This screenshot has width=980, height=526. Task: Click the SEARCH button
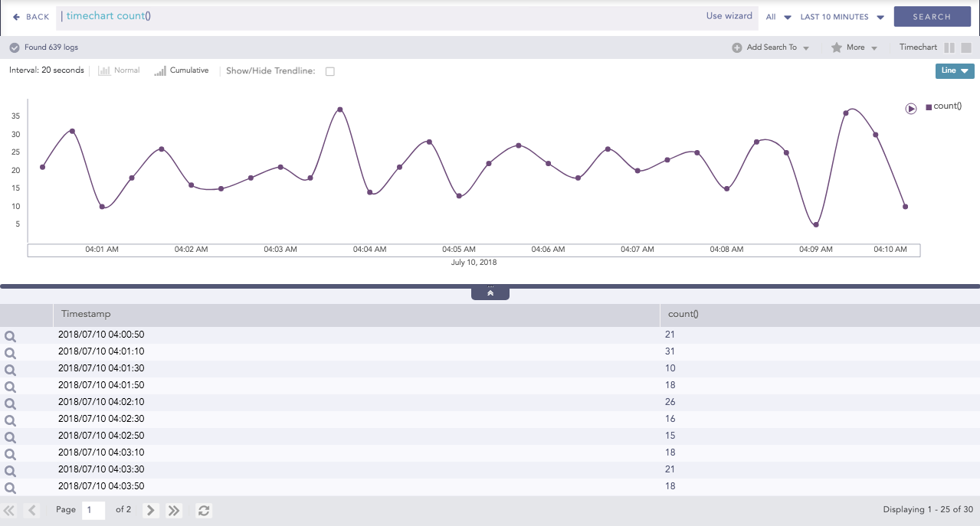[x=932, y=15]
